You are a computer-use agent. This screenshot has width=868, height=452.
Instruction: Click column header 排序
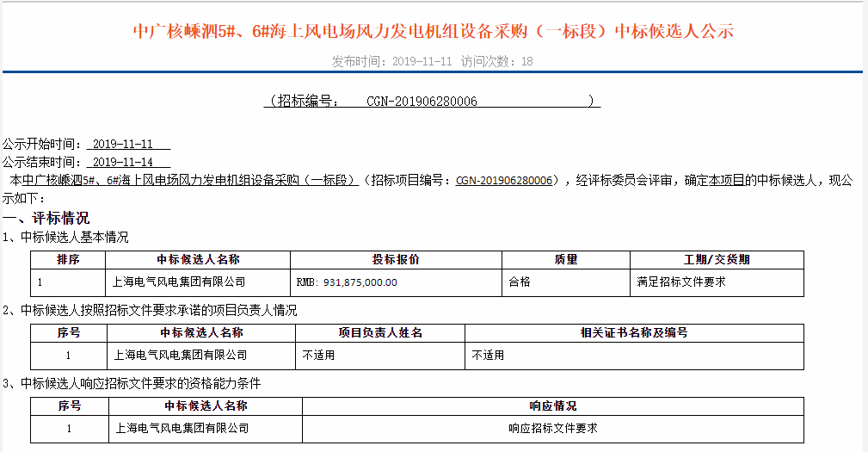[x=68, y=260]
